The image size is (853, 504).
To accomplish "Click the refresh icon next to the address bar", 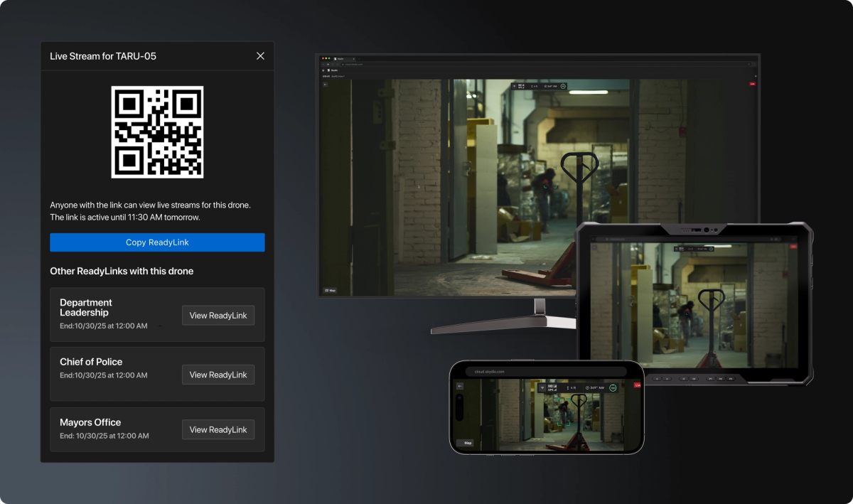I will pos(333,64).
